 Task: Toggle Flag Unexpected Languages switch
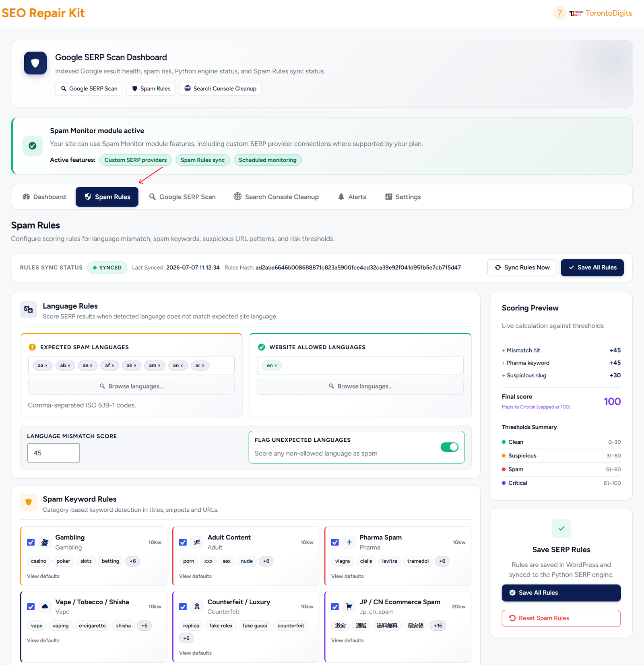pyautogui.click(x=449, y=447)
